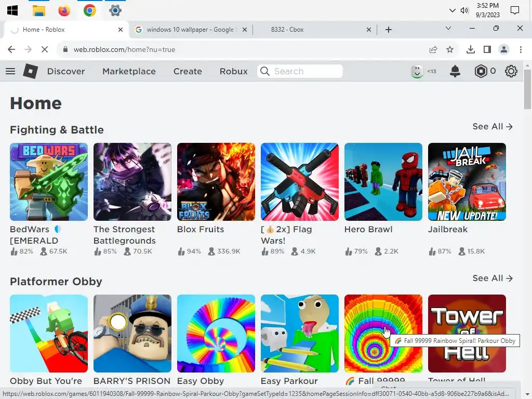Open the Easy Obby rainbow thumbnail

216,334
